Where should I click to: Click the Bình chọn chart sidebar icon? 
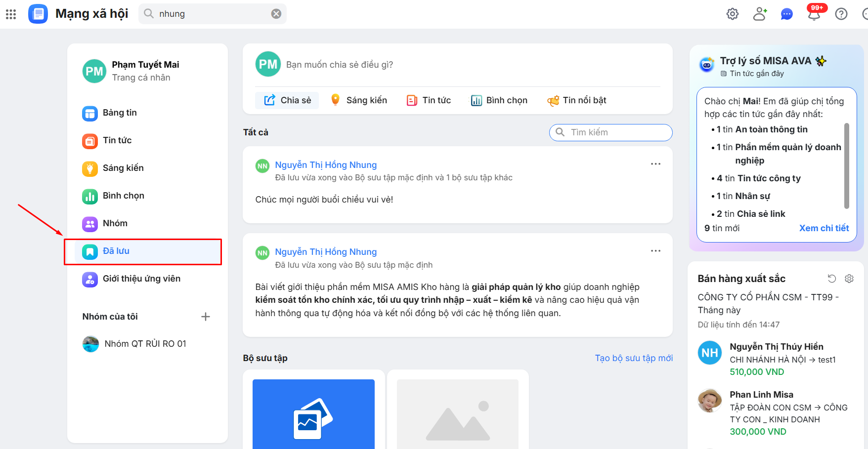[90, 197]
